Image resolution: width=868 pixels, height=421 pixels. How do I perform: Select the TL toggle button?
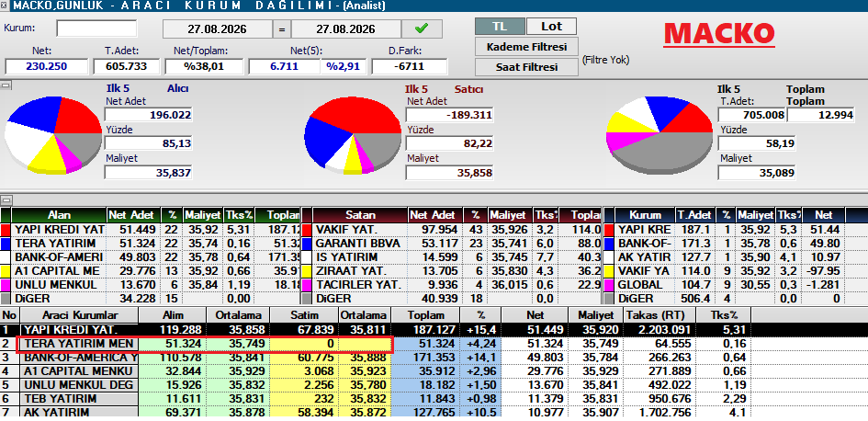pos(500,26)
